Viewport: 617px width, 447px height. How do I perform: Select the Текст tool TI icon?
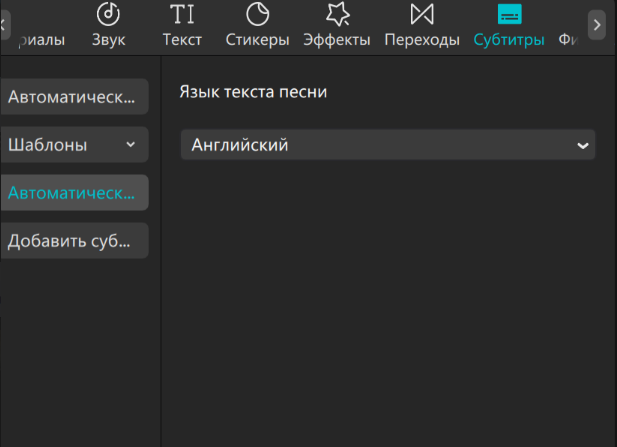182,14
